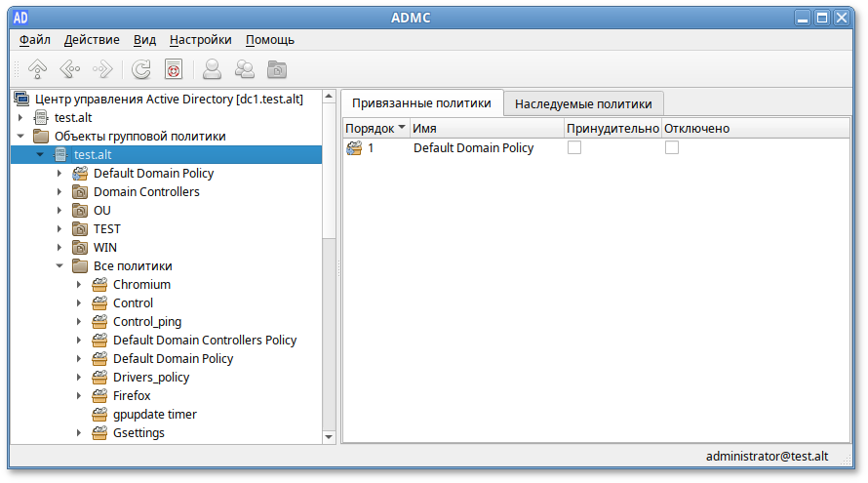
Task: Click the refresh toolbar icon
Action: tap(141, 69)
